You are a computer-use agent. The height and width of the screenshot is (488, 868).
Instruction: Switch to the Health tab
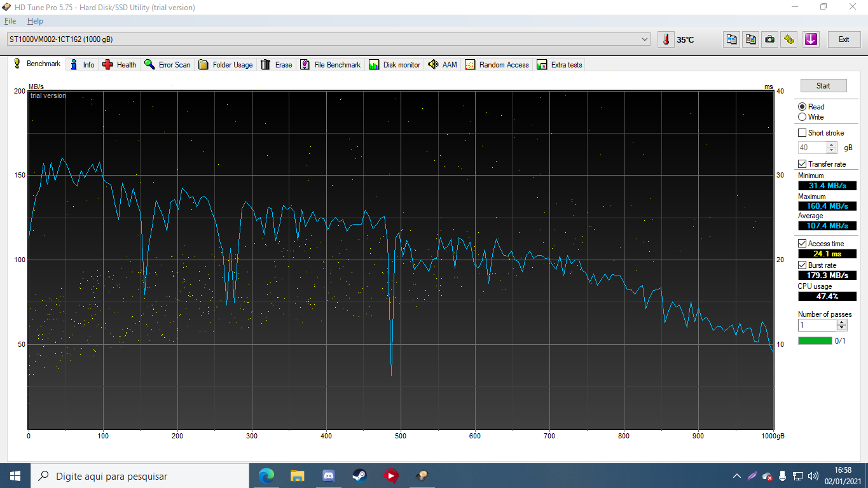120,65
